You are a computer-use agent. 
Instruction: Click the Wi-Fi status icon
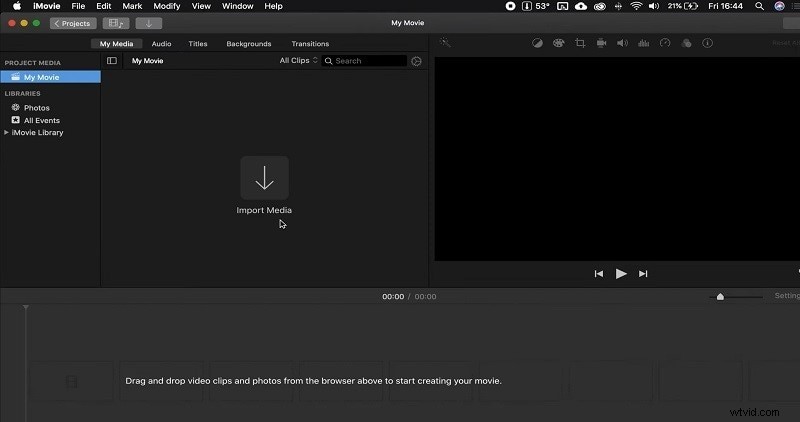pyautogui.click(x=636, y=6)
